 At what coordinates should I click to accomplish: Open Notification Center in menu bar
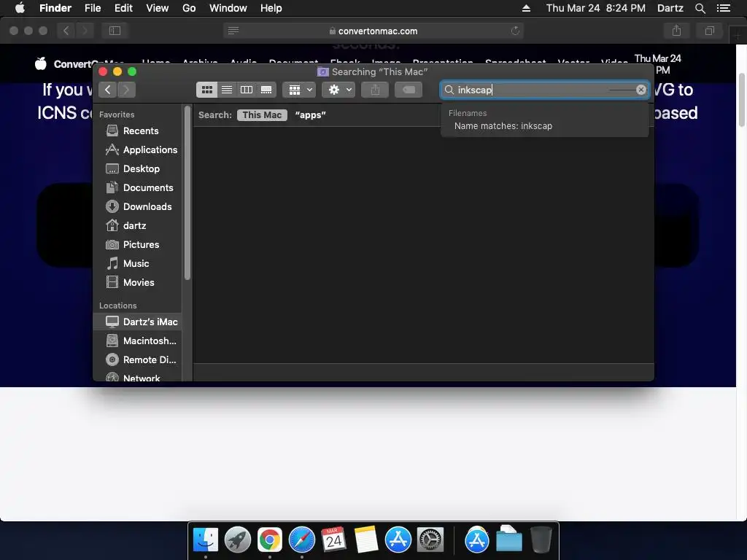click(724, 8)
